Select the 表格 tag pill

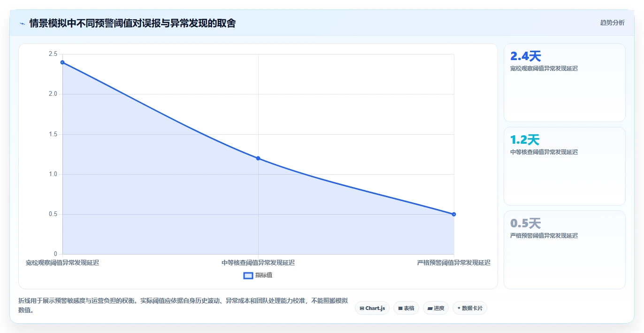(x=406, y=308)
